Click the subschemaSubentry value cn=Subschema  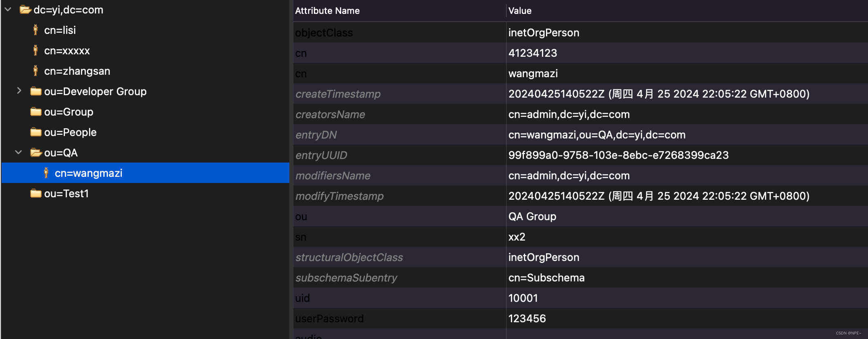(x=546, y=278)
